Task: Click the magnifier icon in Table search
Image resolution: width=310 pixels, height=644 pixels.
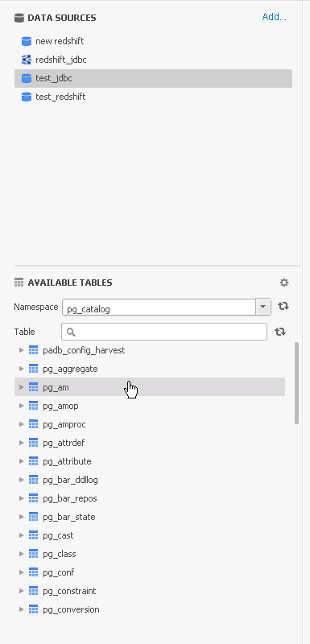Action: [71, 332]
